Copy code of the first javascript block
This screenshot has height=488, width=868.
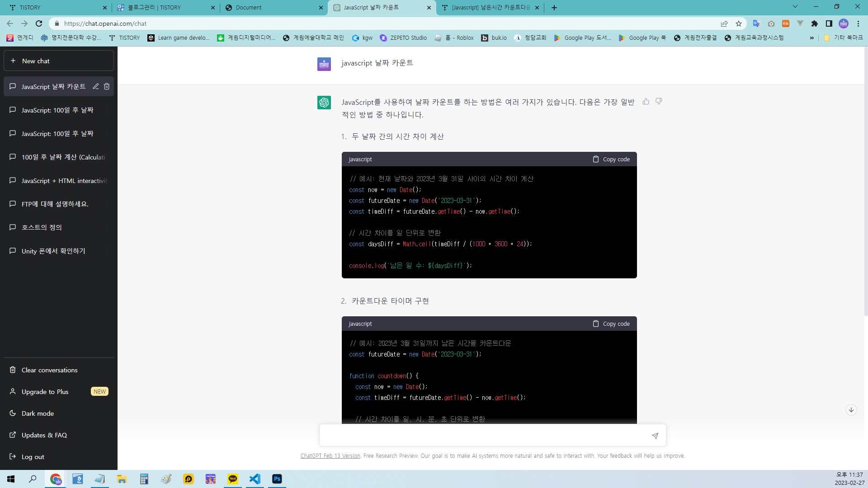(x=611, y=159)
